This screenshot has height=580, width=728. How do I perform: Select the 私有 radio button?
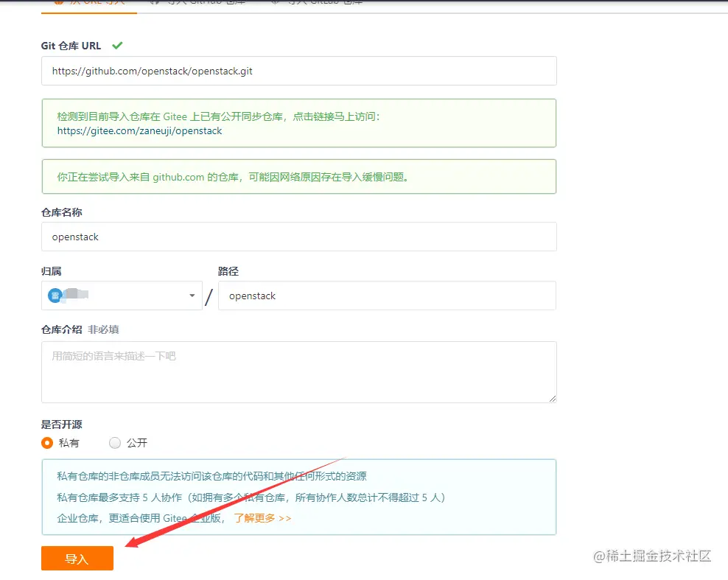pyautogui.click(x=47, y=443)
